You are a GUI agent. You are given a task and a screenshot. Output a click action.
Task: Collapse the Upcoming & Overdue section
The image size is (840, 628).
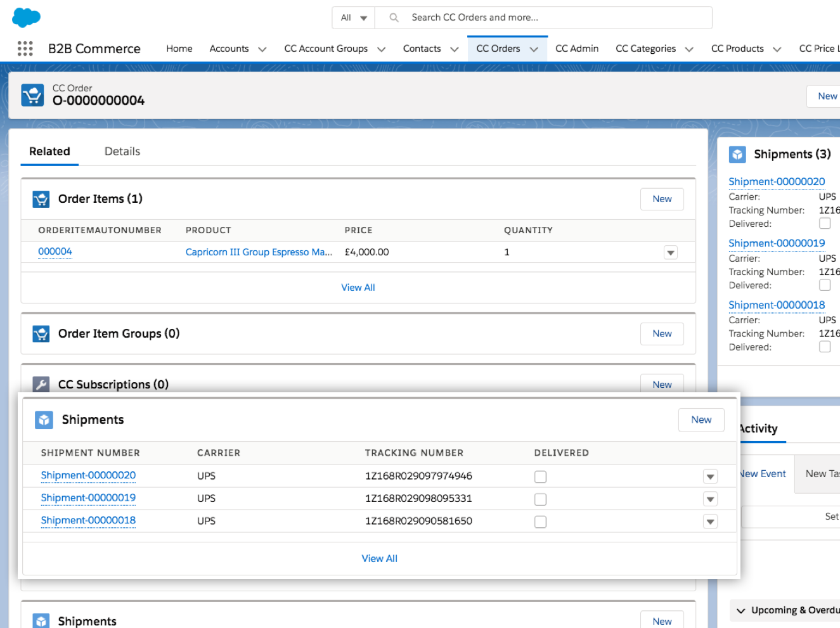(740, 611)
